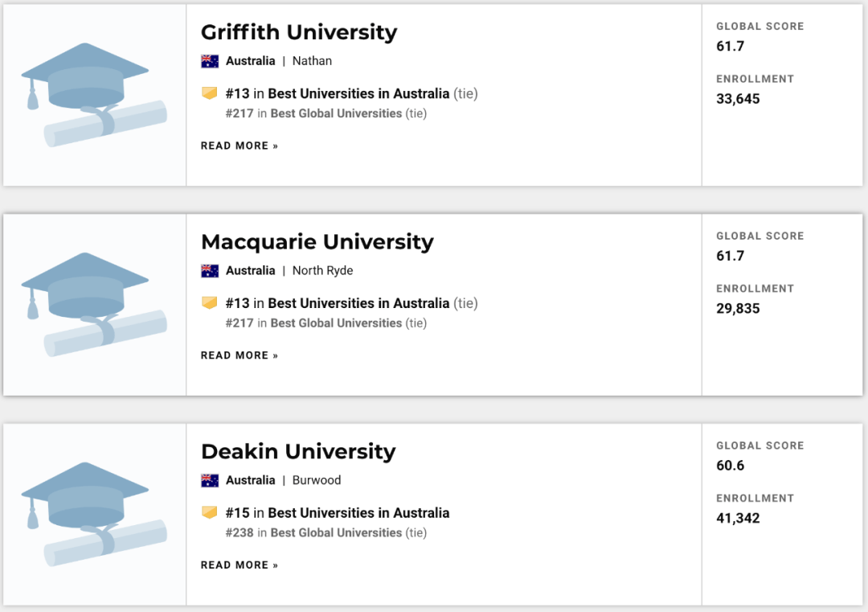
Task: Click gold badge icon beside Griffith's #13 ranking
Action: [210, 94]
